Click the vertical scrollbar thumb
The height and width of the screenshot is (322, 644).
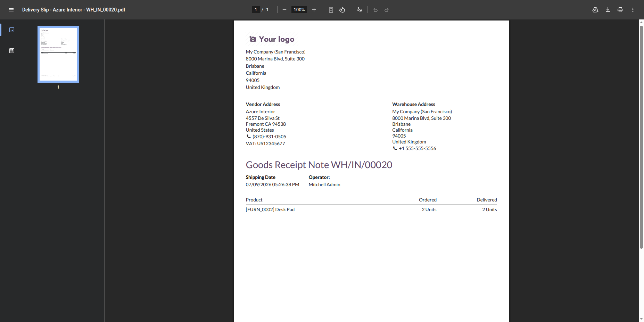click(x=641, y=137)
